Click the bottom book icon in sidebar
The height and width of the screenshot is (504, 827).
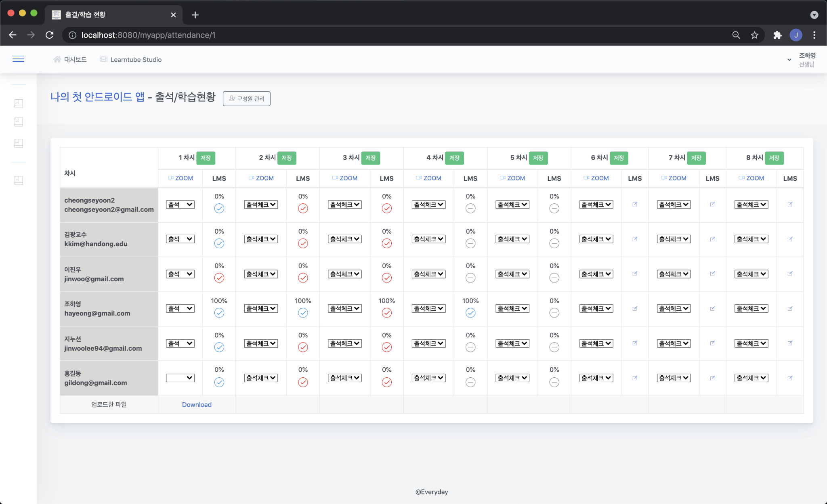tap(18, 180)
